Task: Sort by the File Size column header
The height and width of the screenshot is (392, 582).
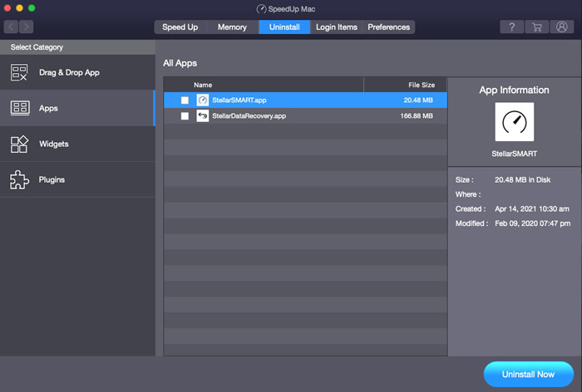Action: [x=422, y=85]
